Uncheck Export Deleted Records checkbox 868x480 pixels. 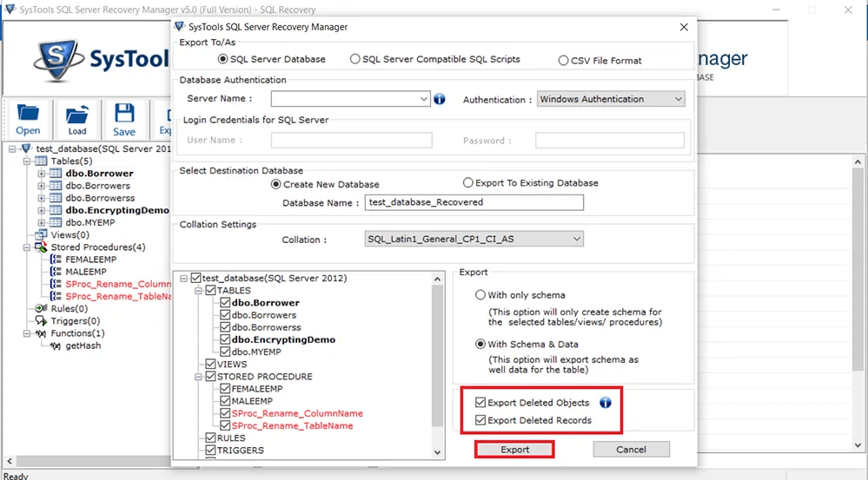point(480,420)
